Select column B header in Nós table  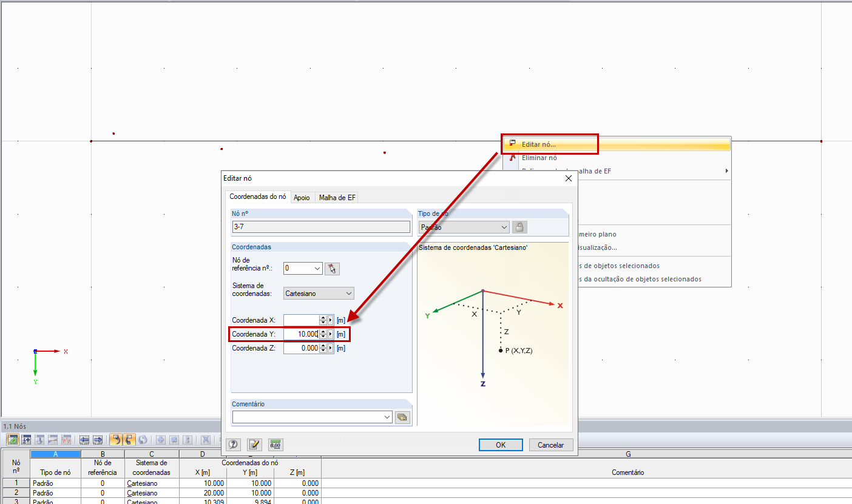pos(103,454)
